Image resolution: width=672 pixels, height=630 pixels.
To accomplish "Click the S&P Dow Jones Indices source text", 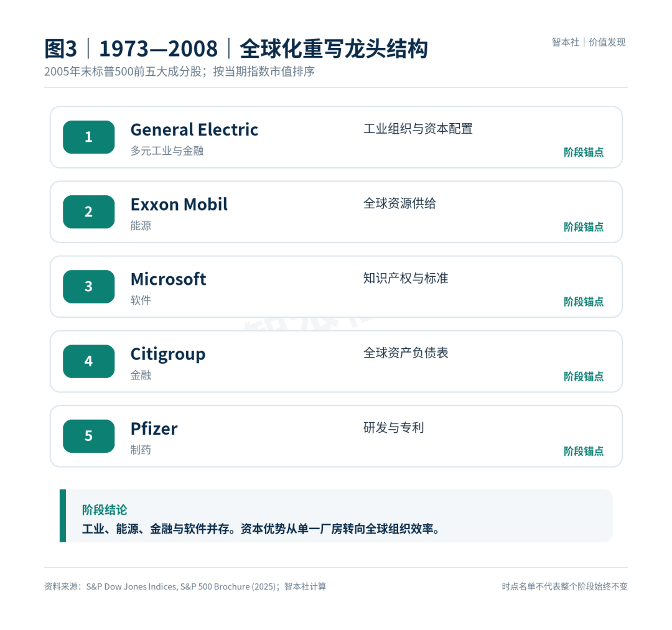I will coord(131,586).
